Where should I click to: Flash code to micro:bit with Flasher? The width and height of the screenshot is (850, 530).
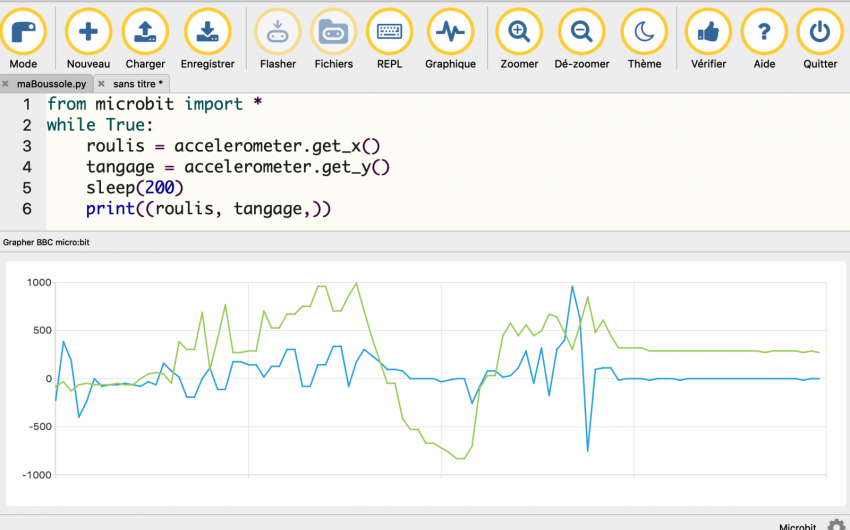(x=278, y=39)
